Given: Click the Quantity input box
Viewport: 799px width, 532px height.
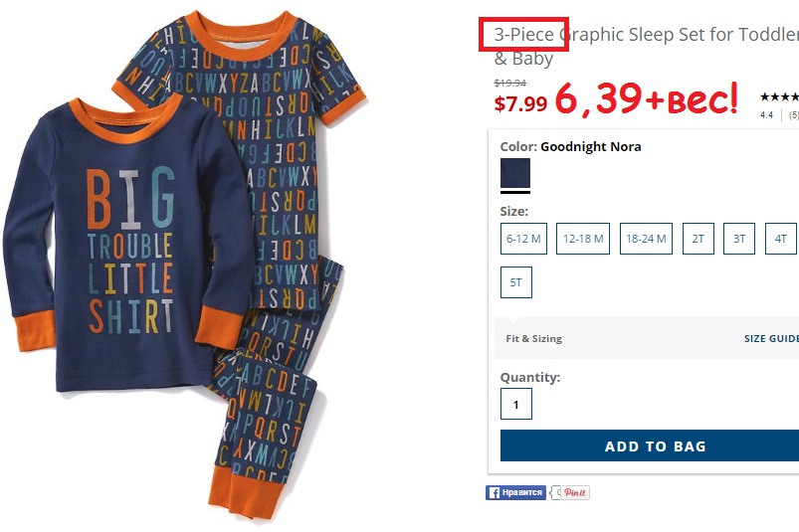Looking at the screenshot, I should (516, 405).
